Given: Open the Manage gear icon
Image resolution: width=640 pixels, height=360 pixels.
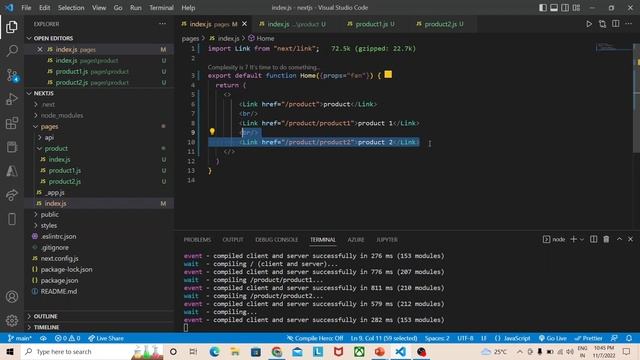Looking at the screenshot, I should point(12,320).
